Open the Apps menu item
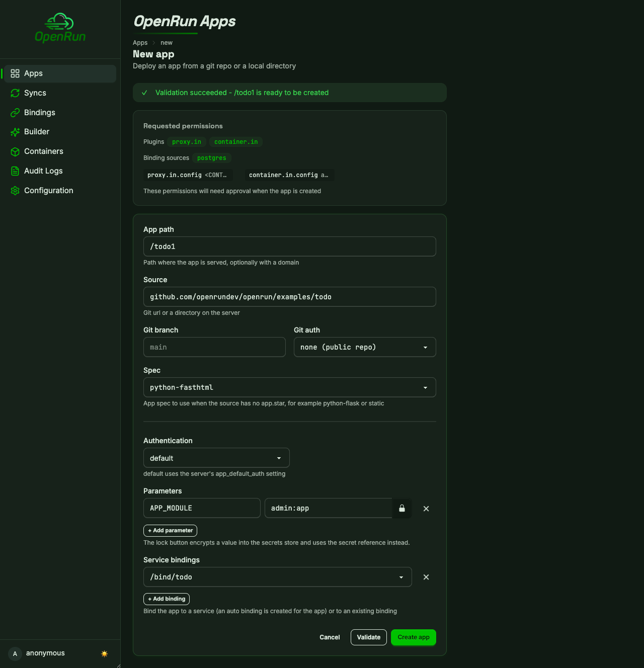 60,73
